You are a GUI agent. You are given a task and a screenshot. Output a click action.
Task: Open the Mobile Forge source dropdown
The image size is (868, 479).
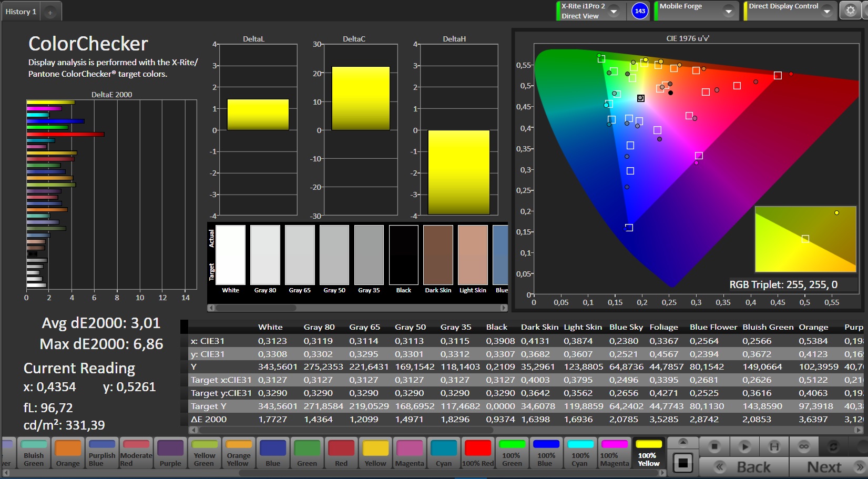coord(728,11)
